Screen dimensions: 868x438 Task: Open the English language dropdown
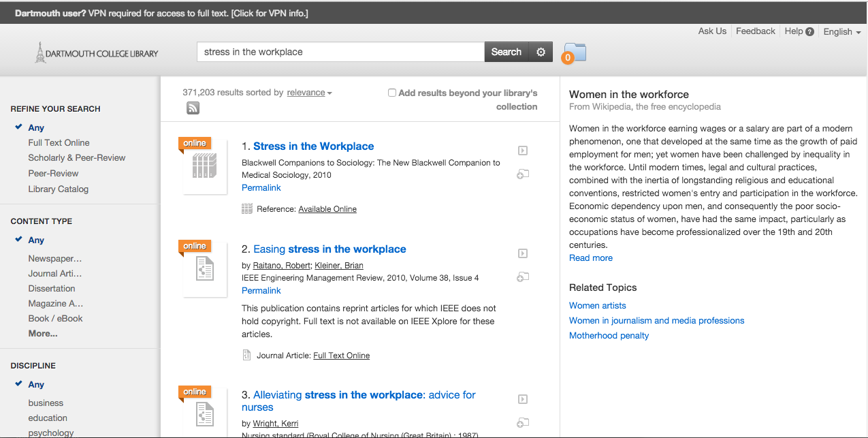[841, 31]
